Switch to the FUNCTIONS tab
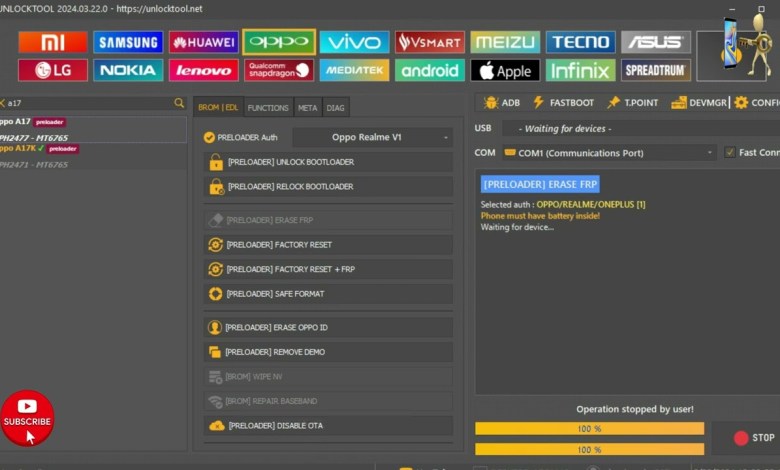Viewport: 780px width, 470px height. pos(268,108)
